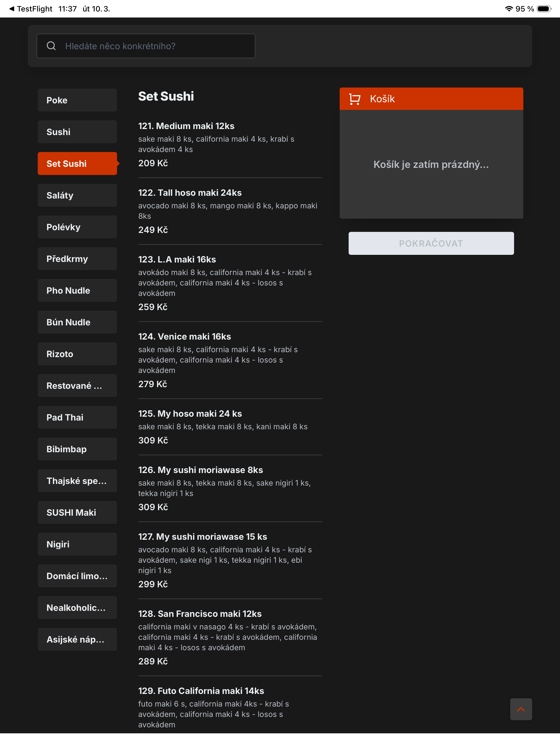Select the Rizoto category
560x747 pixels.
click(x=77, y=354)
